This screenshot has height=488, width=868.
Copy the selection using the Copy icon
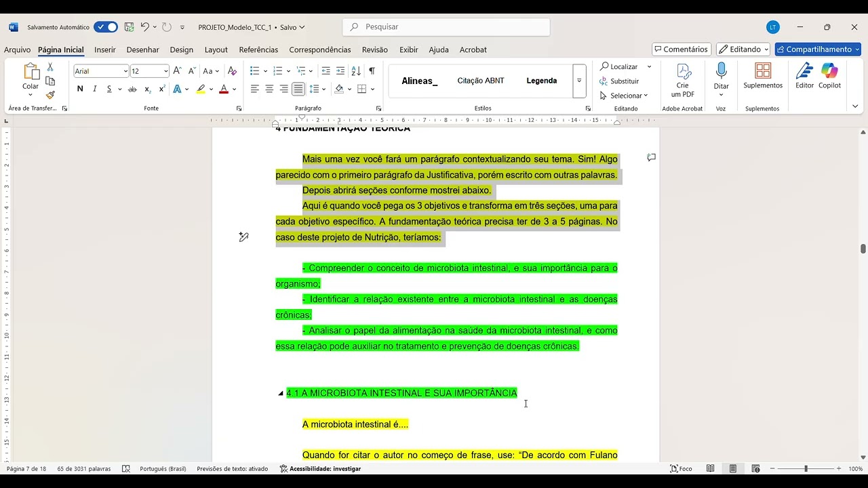(x=50, y=81)
